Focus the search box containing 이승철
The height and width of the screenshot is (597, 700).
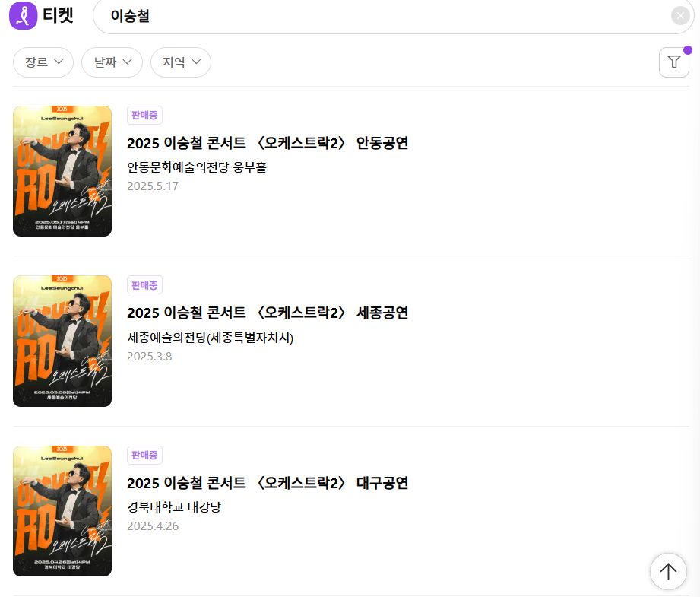pos(393,16)
